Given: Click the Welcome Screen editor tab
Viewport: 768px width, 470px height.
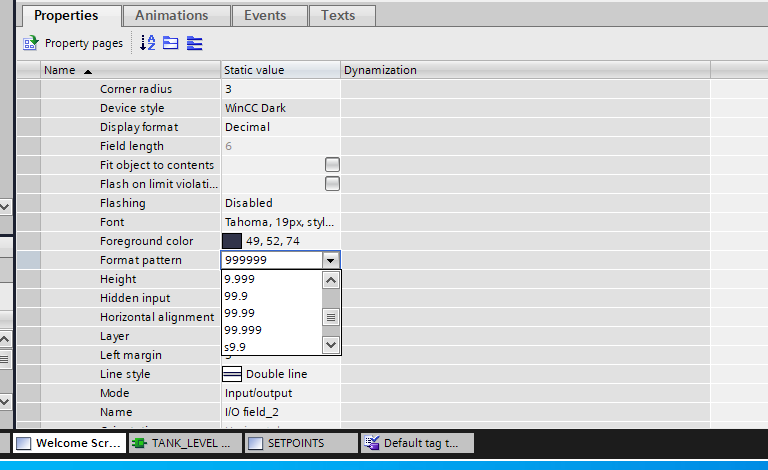Looking at the screenshot, I should (x=69, y=443).
